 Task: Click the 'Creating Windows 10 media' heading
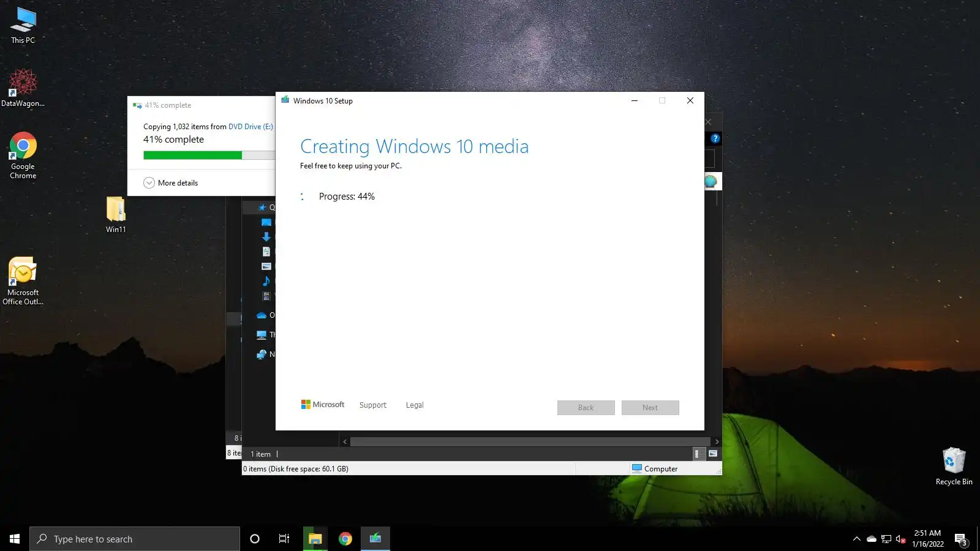[414, 146]
